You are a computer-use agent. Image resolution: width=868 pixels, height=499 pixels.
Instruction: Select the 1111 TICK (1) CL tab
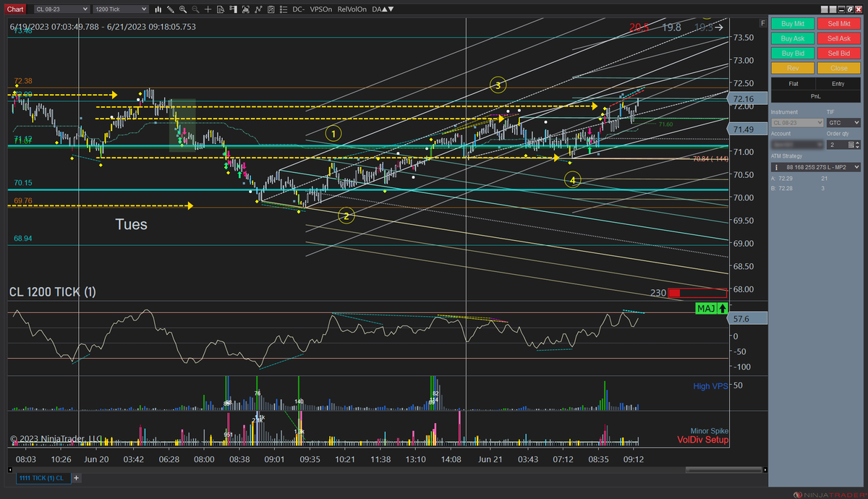[x=42, y=478]
